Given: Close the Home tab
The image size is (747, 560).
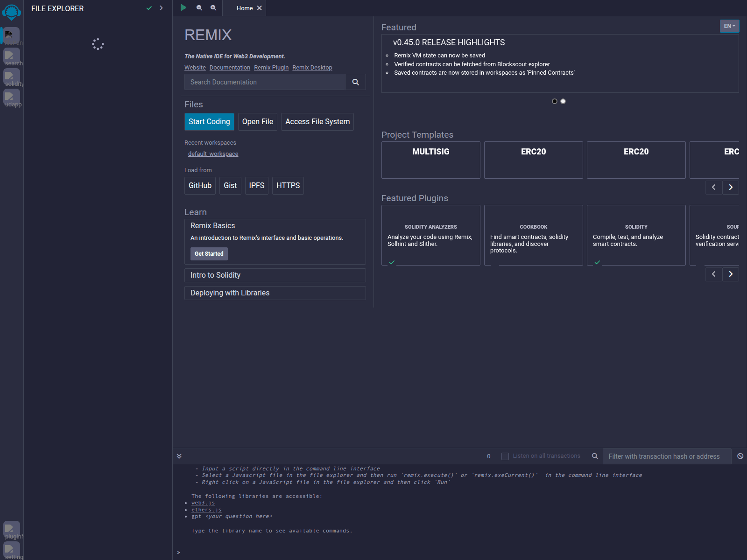Looking at the screenshot, I should point(260,8).
